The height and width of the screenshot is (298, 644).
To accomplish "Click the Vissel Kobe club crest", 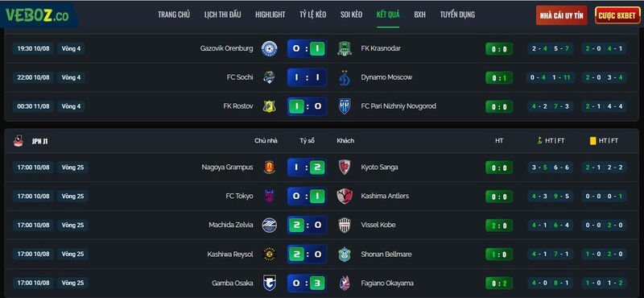I will pyautogui.click(x=345, y=226).
